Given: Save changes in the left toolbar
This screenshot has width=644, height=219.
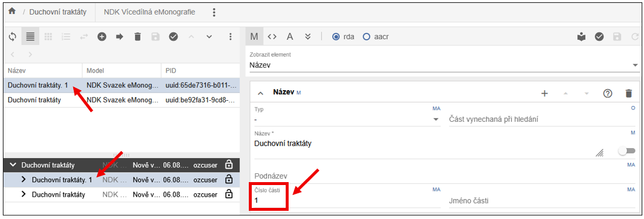Looking at the screenshot, I should click(155, 36).
